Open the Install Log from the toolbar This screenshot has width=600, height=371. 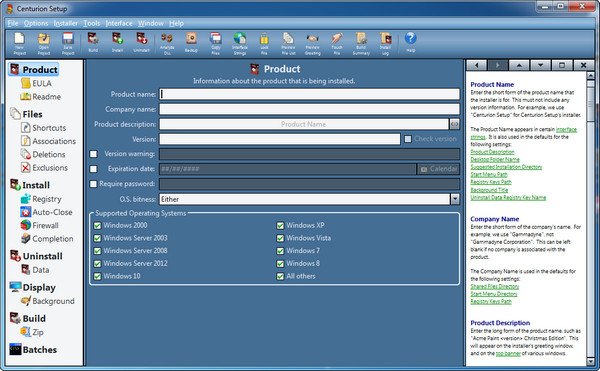coord(385,43)
